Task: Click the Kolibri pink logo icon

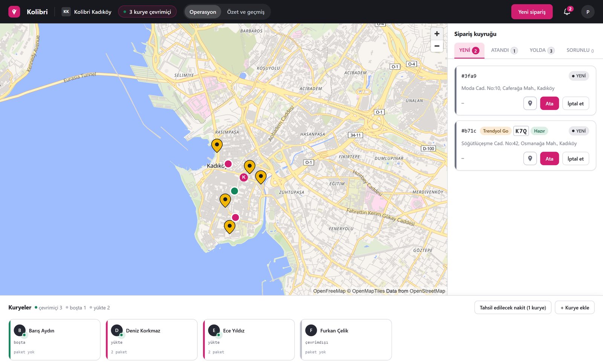Action: (x=14, y=12)
